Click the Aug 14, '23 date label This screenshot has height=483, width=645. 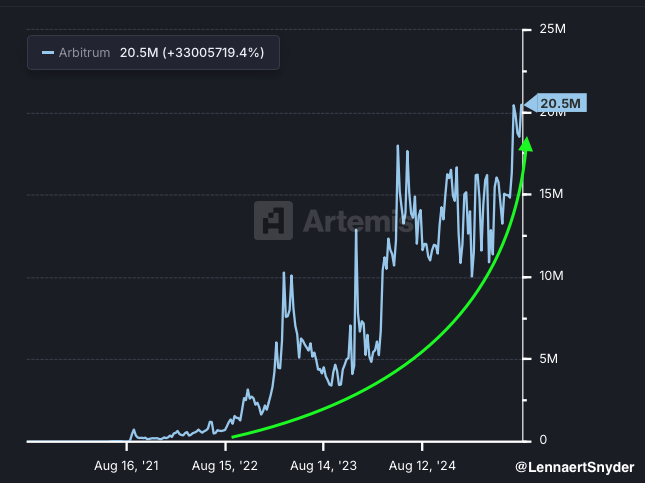coord(323,466)
